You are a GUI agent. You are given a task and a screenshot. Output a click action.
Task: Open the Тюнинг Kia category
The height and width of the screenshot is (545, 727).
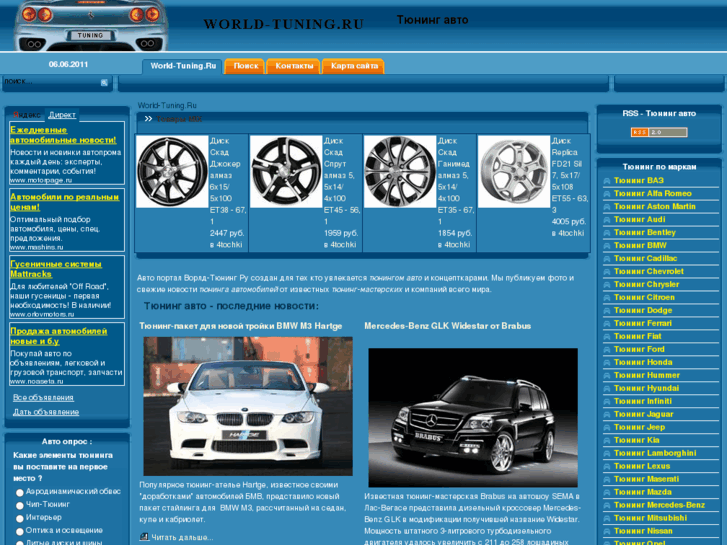click(x=637, y=440)
